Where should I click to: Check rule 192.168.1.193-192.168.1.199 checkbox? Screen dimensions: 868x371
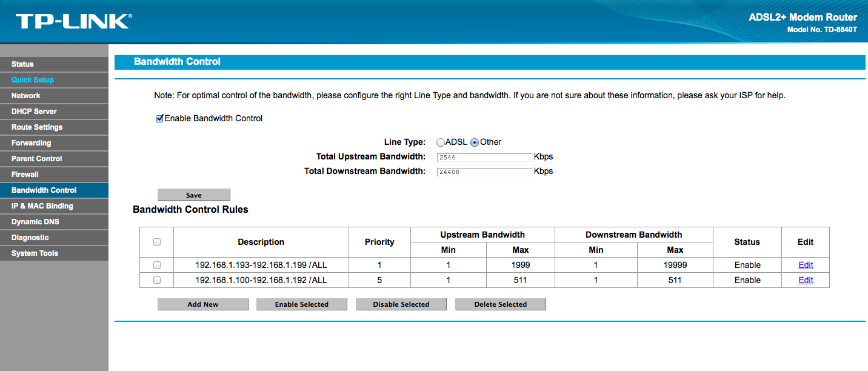(x=157, y=265)
